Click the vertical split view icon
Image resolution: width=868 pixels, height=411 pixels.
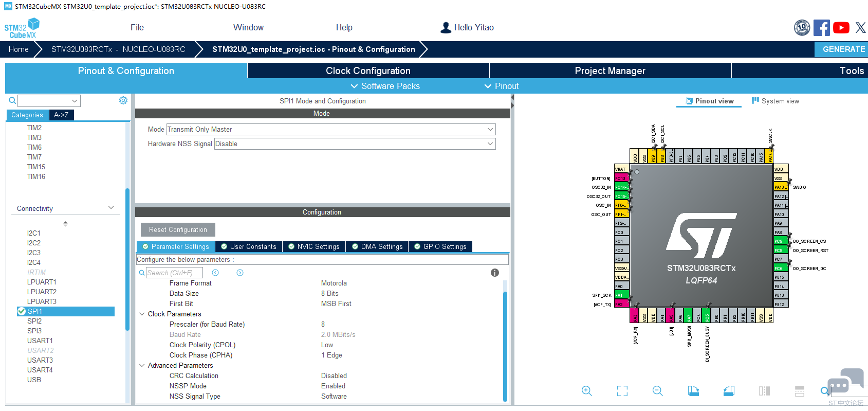coord(764,391)
